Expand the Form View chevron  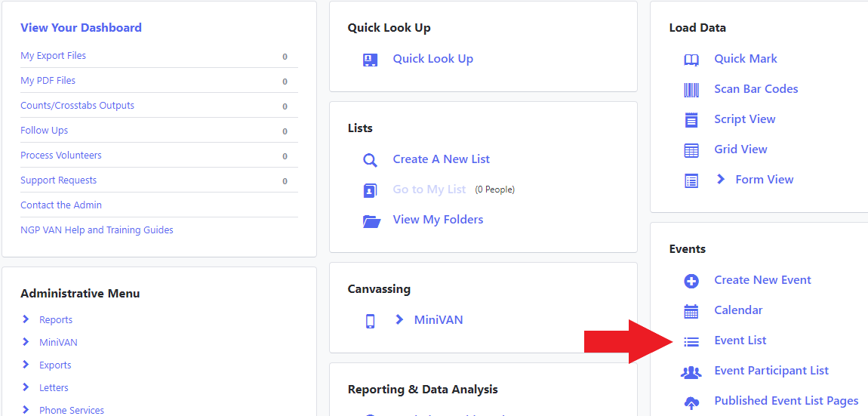[720, 179]
